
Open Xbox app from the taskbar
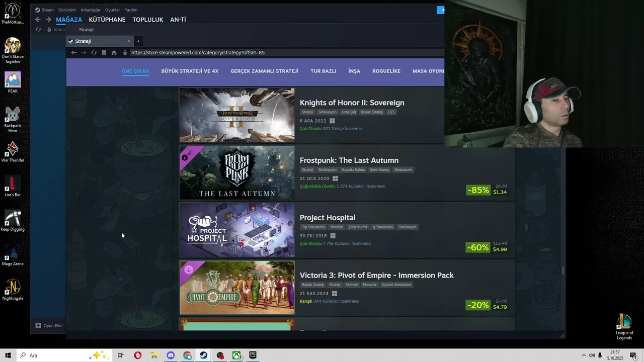236,355
